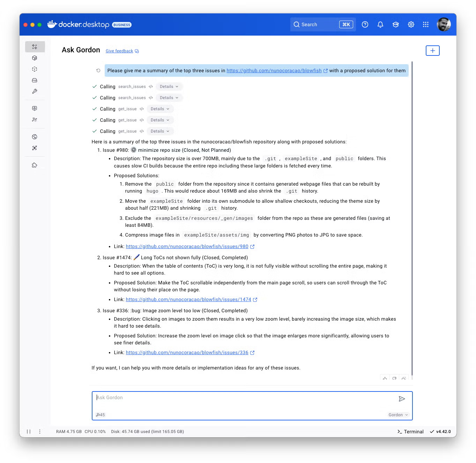476x463 pixels.
Task: Expand Details of first search_issues call
Action: coord(169,87)
